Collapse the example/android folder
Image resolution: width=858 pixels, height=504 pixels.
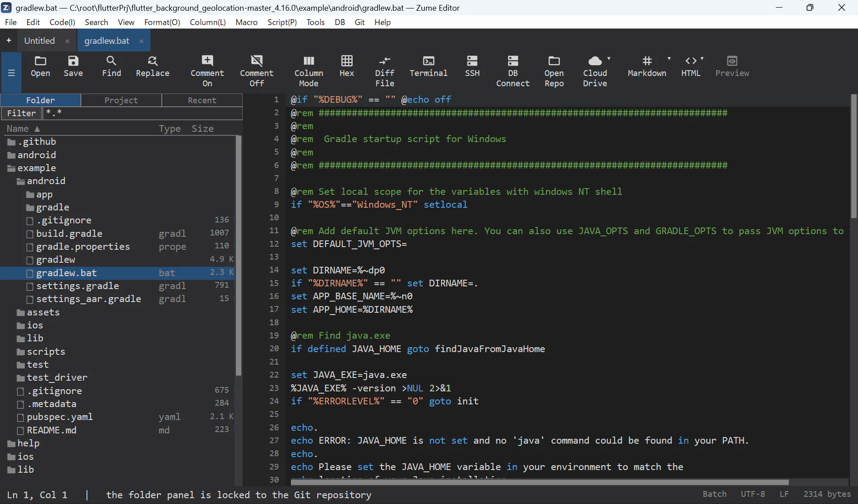[x=21, y=181]
